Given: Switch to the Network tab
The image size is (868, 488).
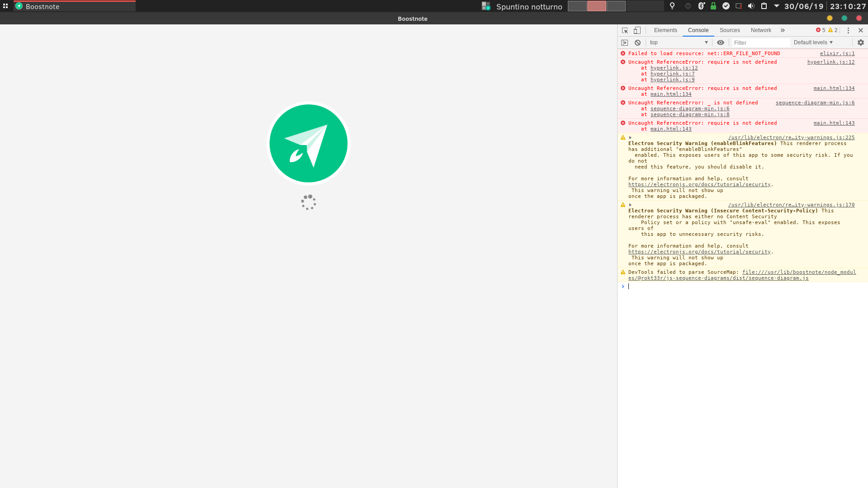Looking at the screenshot, I should pyautogui.click(x=761, y=30).
